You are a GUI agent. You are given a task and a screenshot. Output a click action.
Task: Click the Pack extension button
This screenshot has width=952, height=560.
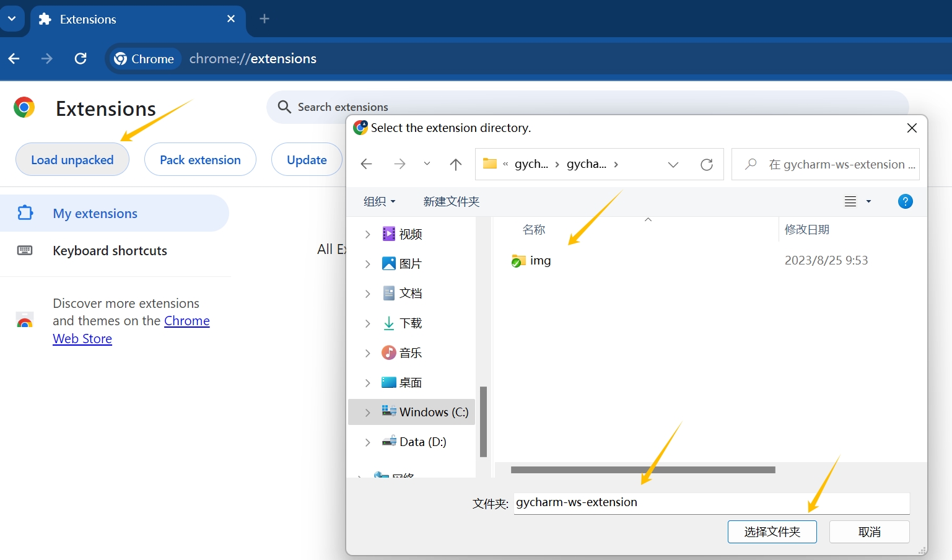[200, 160]
